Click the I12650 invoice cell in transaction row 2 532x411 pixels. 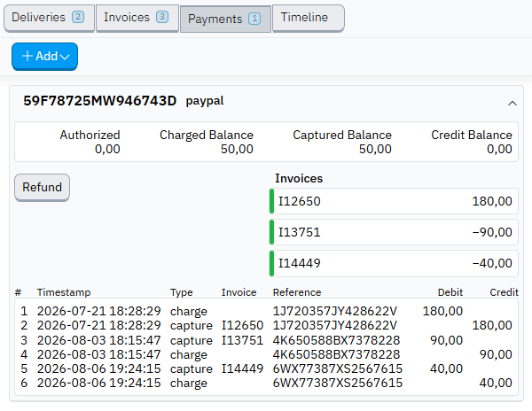[242, 325]
